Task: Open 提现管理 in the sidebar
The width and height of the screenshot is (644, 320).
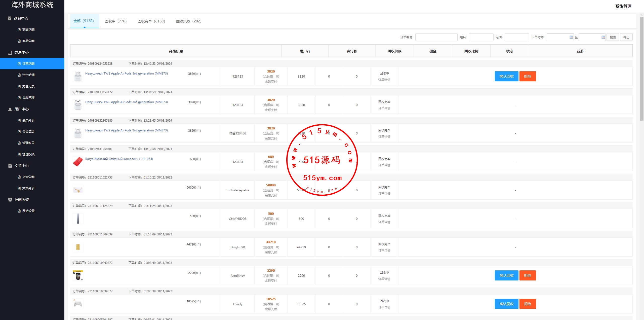Action: tap(28, 98)
